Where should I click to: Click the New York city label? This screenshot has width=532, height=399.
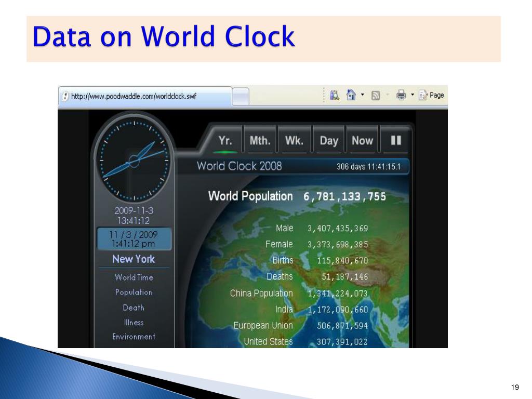click(134, 259)
